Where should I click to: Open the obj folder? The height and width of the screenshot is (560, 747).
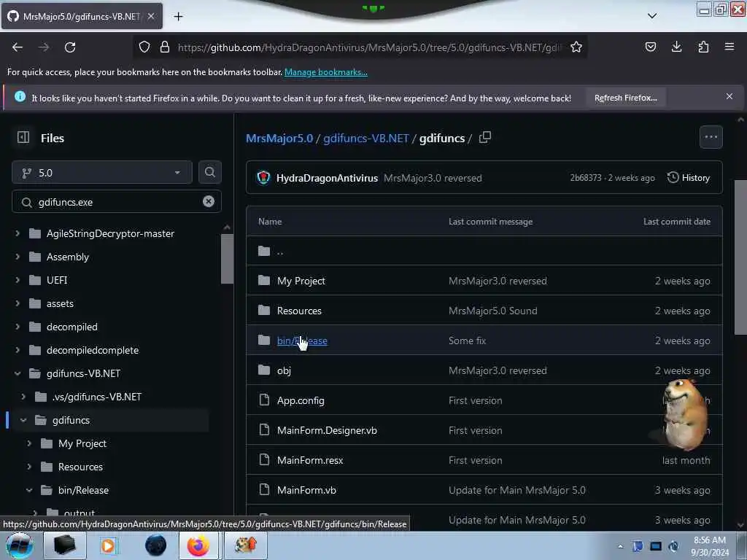[284, 370]
